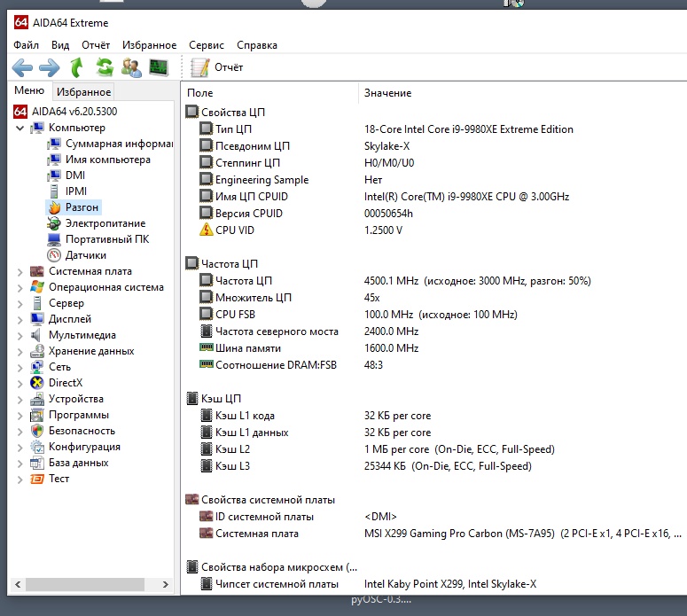Go forward with the blue right arrow
The image size is (687, 616).
coord(49,67)
